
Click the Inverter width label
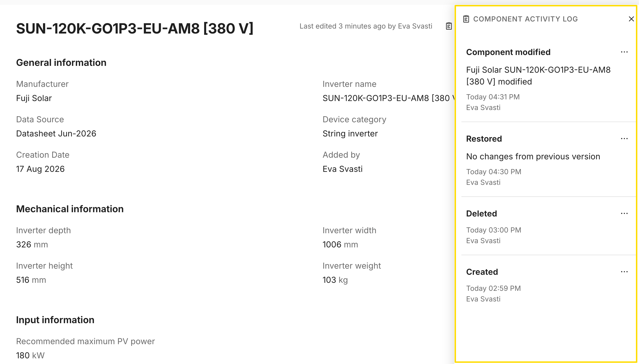click(349, 230)
